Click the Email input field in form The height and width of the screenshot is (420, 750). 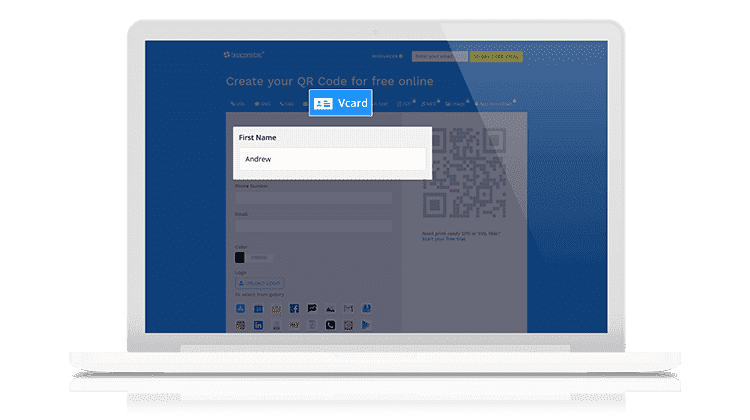click(x=314, y=226)
